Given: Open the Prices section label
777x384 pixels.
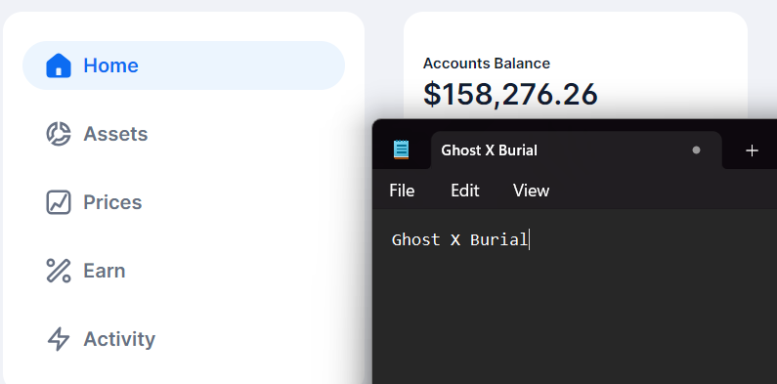Looking at the screenshot, I should [112, 202].
